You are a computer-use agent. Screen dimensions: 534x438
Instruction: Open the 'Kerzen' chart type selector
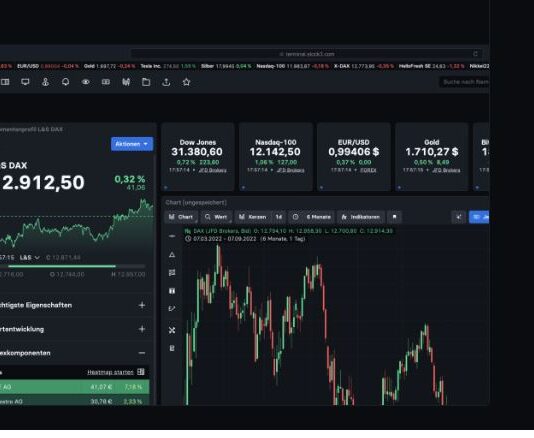click(x=253, y=217)
